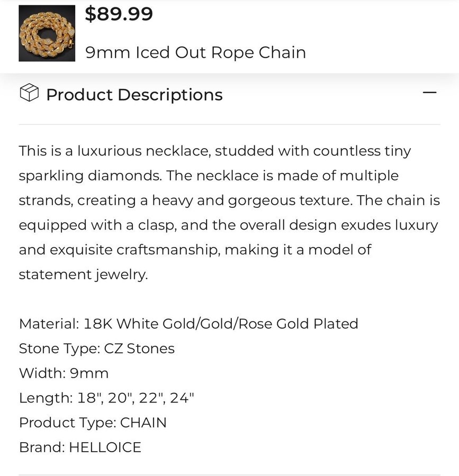The image size is (459, 476).
Task: Click the 18" length value
Action: tap(90, 398)
